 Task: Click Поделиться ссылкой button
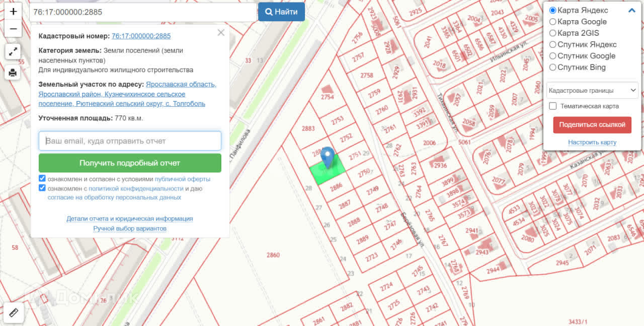592,124
